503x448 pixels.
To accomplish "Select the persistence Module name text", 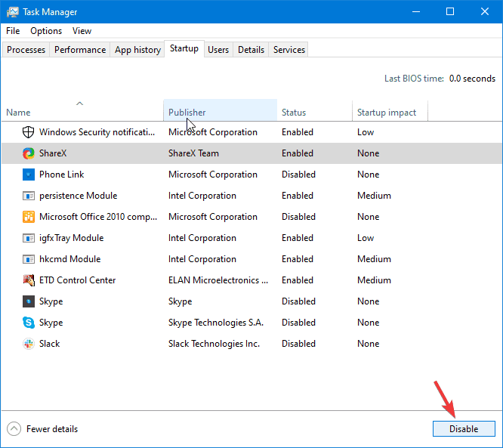I will click(x=79, y=196).
